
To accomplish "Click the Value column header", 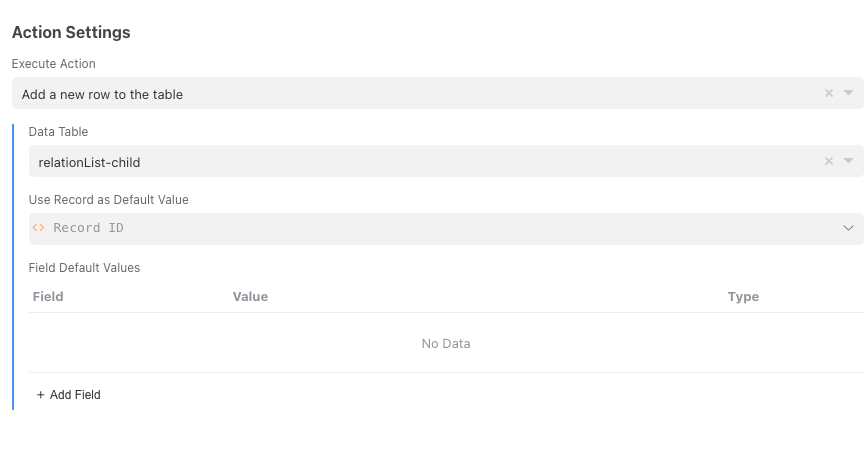I will click(250, 297).
